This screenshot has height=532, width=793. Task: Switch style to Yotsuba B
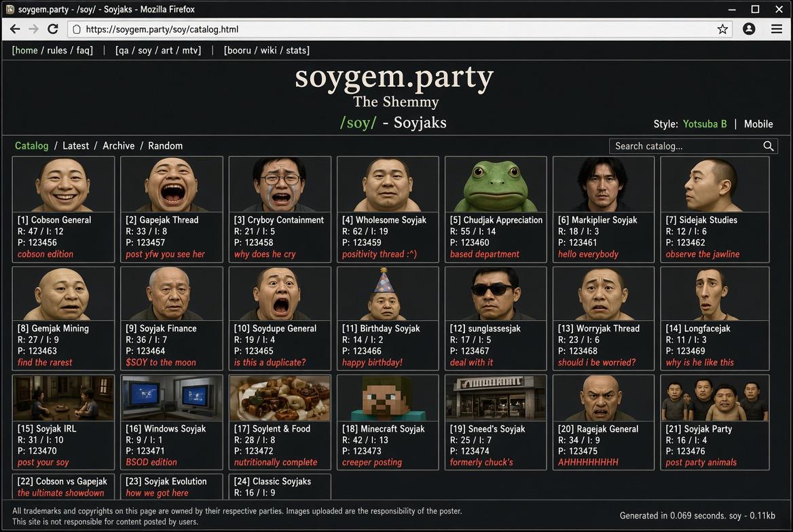pyautogui.click(x=705, y=124)
